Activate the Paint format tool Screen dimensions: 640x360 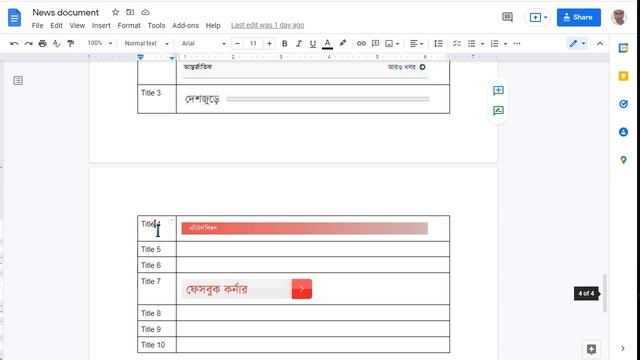coord(71,43)
